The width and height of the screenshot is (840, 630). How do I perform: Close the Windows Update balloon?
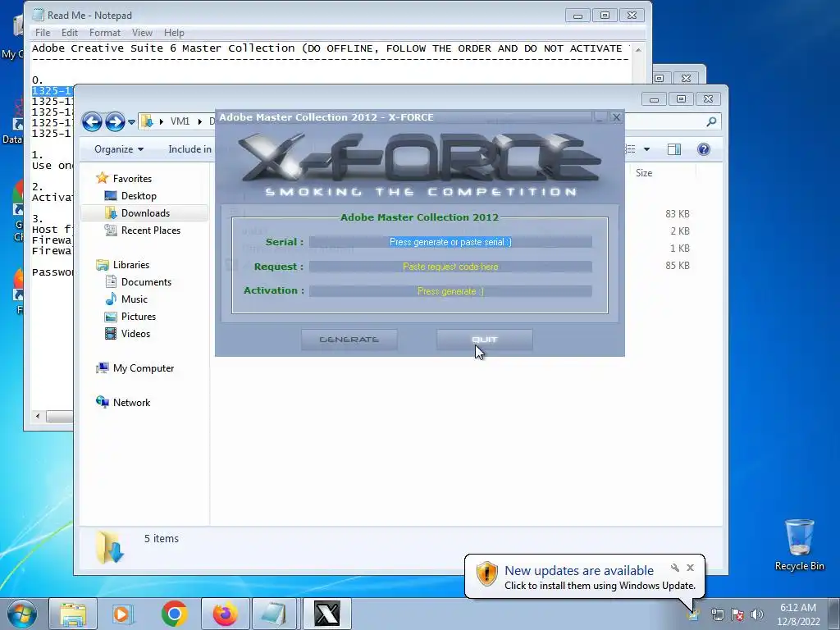pos(690,568)
